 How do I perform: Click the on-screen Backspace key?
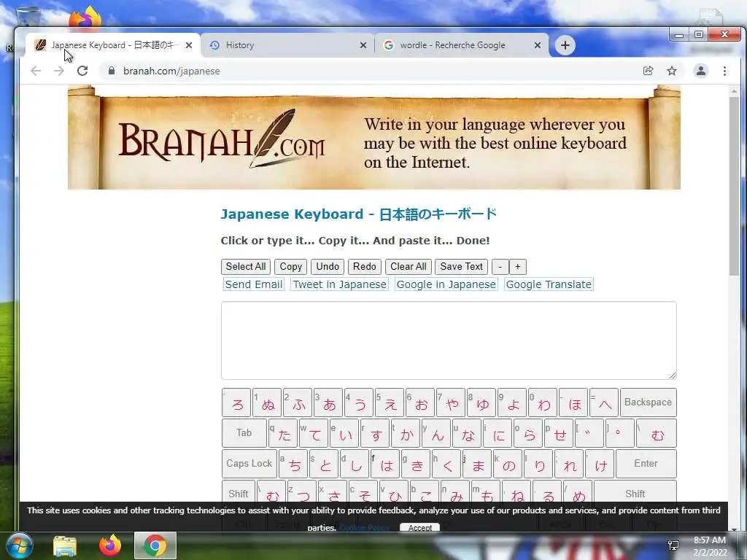(648, 402)
